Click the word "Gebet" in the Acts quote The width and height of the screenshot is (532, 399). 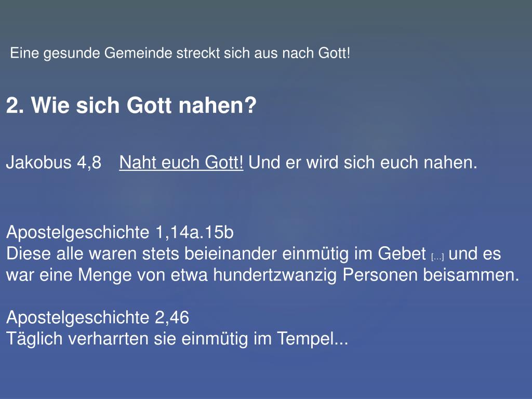click(x=402, y=254)
